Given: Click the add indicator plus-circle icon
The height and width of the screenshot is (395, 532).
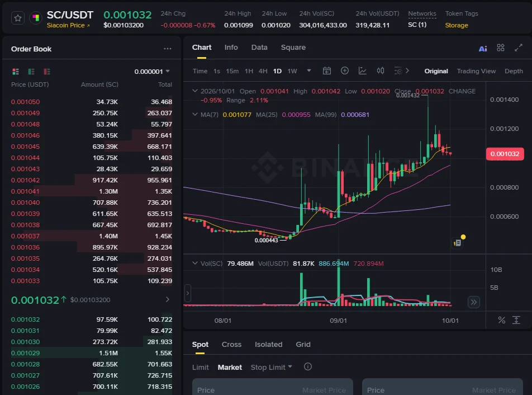Looking at the screenshot, I should (344, 70).
